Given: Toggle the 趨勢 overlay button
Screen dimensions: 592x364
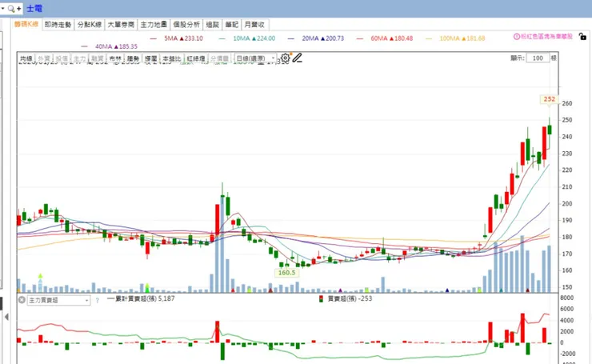Looking at the screenshot, I should click(x=133, y=58).
